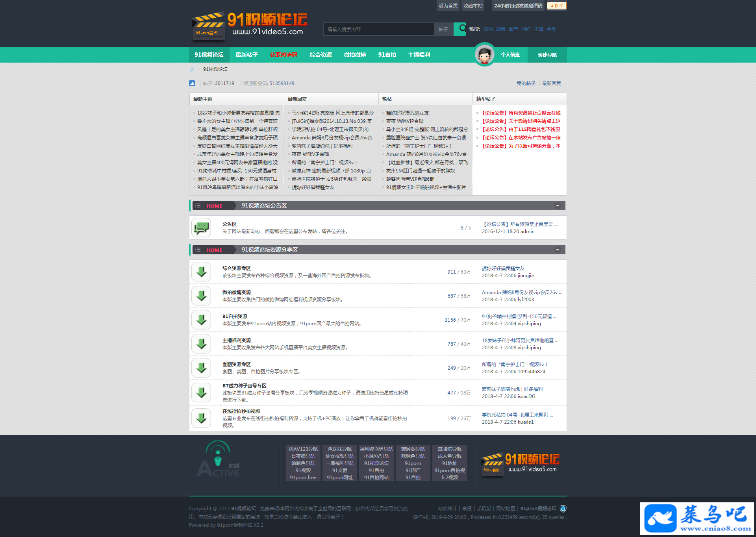Click the orange DIY button at top
The width and height of the screenshot is (756, 537).
point(556,6)
